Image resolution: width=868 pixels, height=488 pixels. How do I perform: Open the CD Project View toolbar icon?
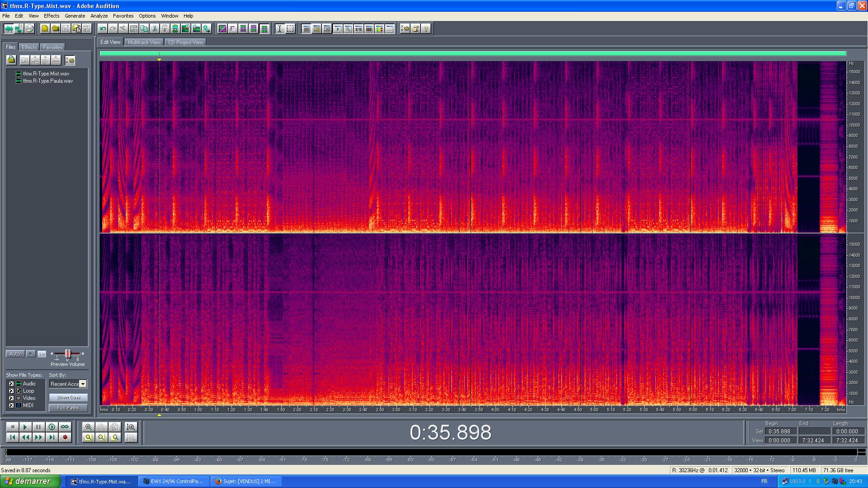pos(29,28)
